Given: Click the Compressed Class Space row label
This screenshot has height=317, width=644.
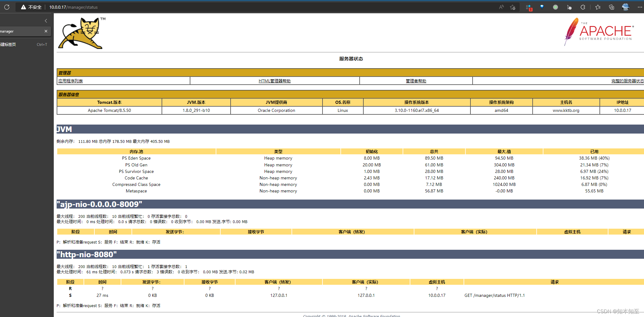Looking at the screenshot, I should coord(136,184).
